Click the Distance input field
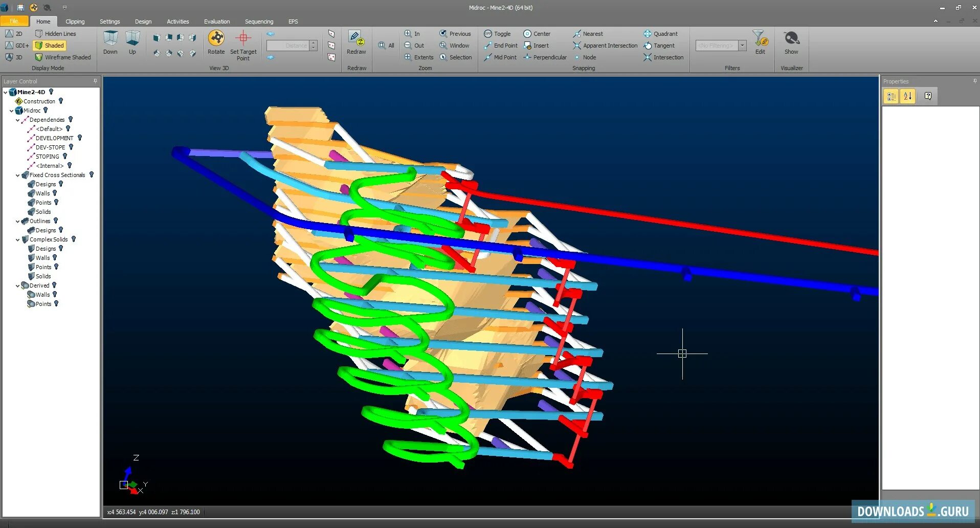 tap(288, 46)
